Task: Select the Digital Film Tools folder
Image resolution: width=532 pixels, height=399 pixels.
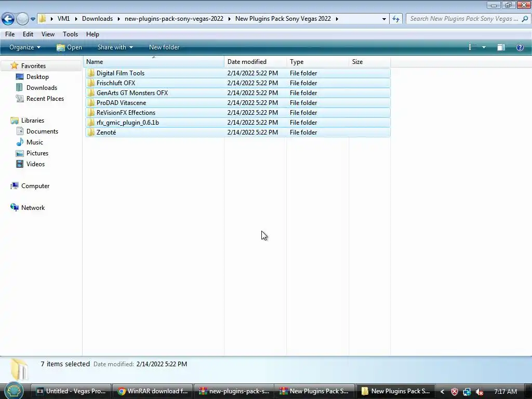Action: click(238, 73)
